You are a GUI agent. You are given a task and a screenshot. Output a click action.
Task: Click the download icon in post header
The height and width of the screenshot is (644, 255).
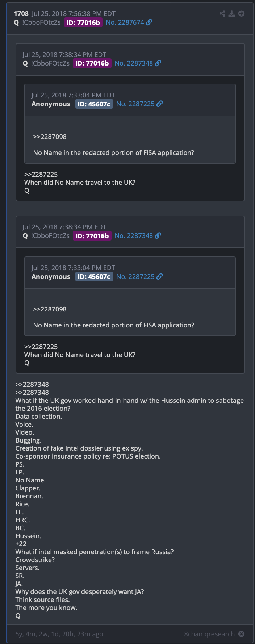pos(232,14)
